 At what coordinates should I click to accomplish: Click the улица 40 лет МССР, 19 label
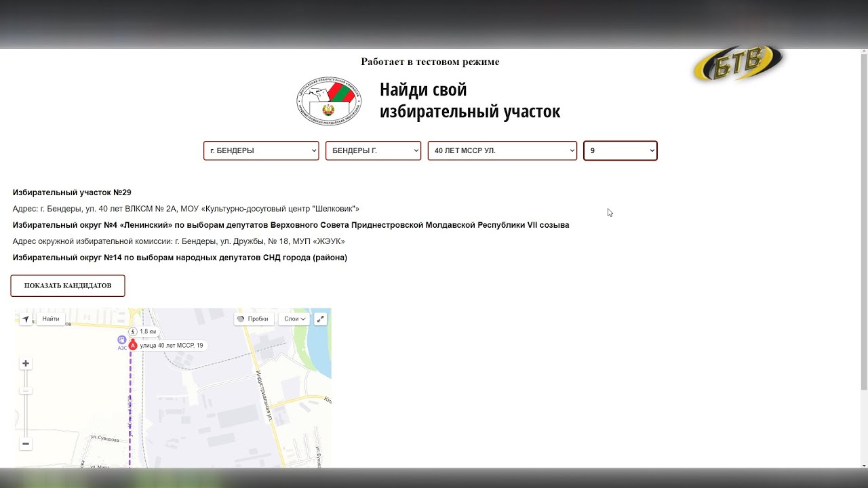[x=172, y=346]
